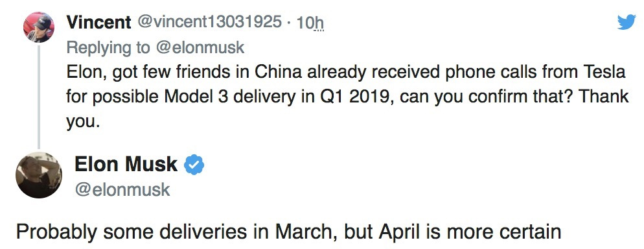
Task: Click the @vincent13031925 handle
Action: click(x=209, y=22)
